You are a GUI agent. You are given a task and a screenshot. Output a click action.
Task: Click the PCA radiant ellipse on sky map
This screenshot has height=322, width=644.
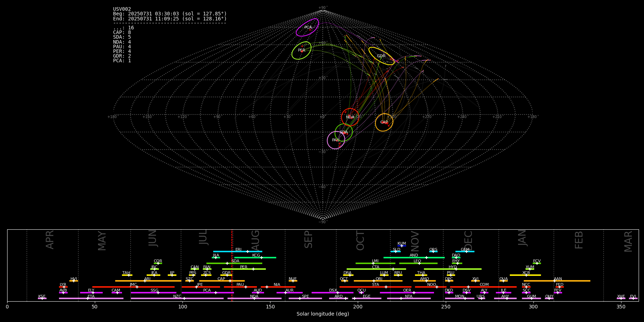tap(307, 28)
